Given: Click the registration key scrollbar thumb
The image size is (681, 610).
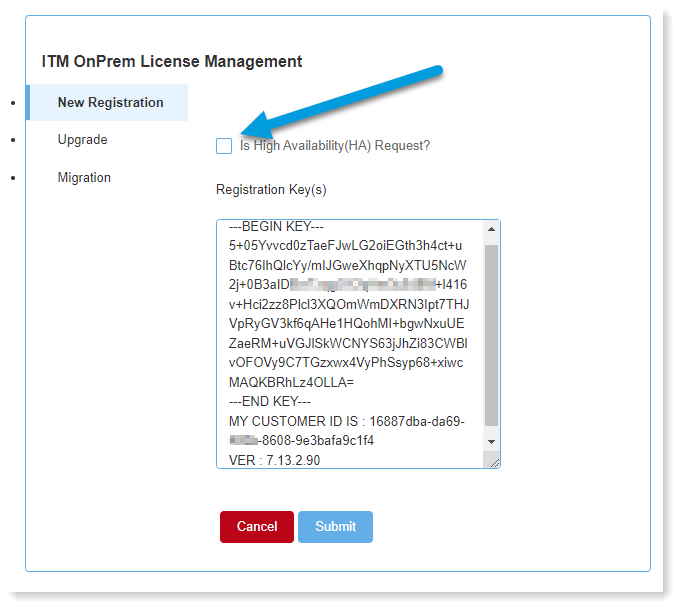Looking at the screenshot, I should point(491,330).
